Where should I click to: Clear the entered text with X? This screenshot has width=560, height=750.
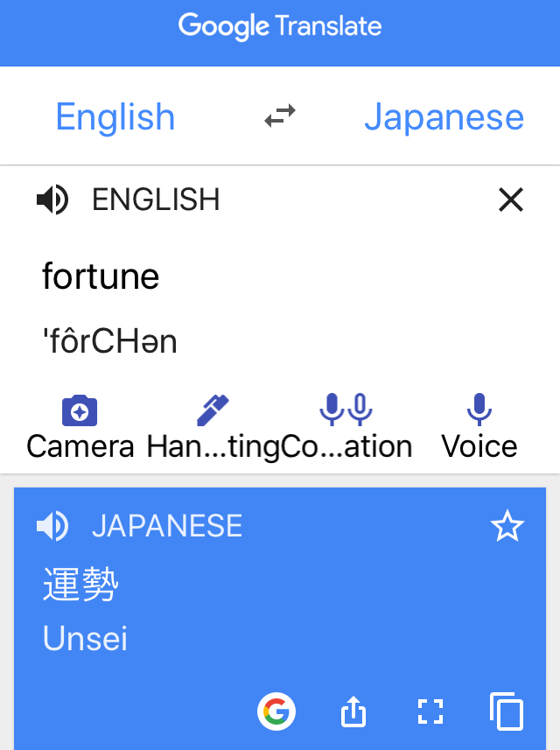[511, 200]
